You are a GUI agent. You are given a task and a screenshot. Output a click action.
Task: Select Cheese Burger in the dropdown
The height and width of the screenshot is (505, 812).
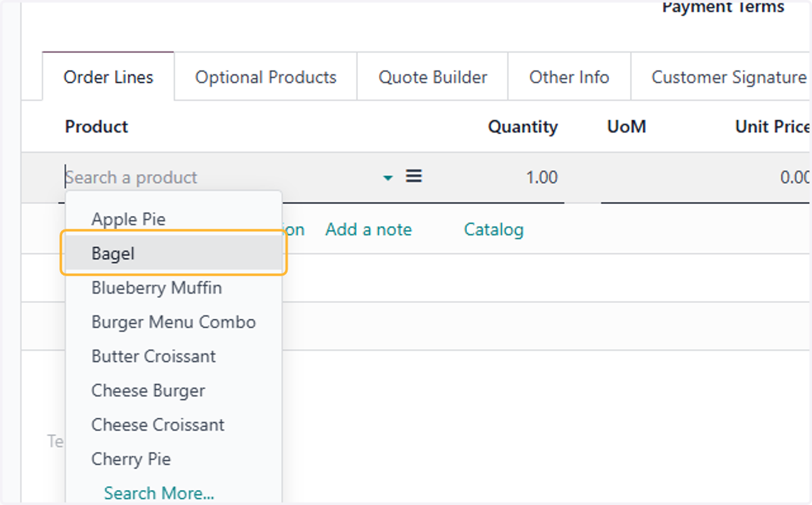pos(173,391)
